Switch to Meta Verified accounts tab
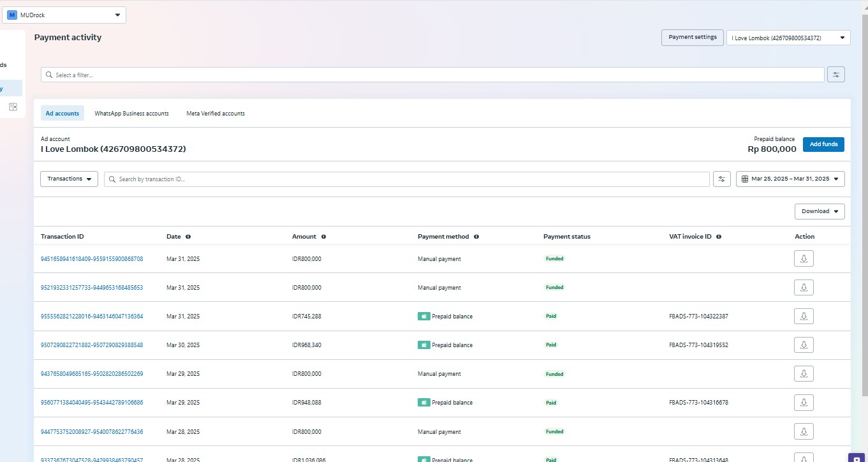This screenshot has height=462, width=868. click(215, 114)
